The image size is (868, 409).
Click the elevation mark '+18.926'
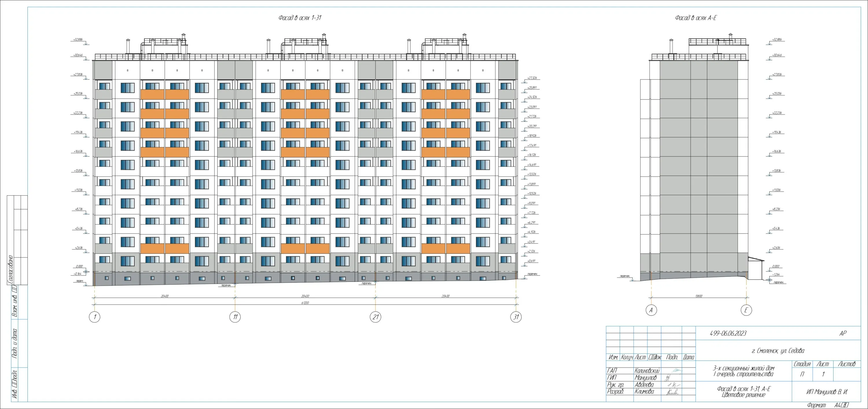tap(532, 136)
